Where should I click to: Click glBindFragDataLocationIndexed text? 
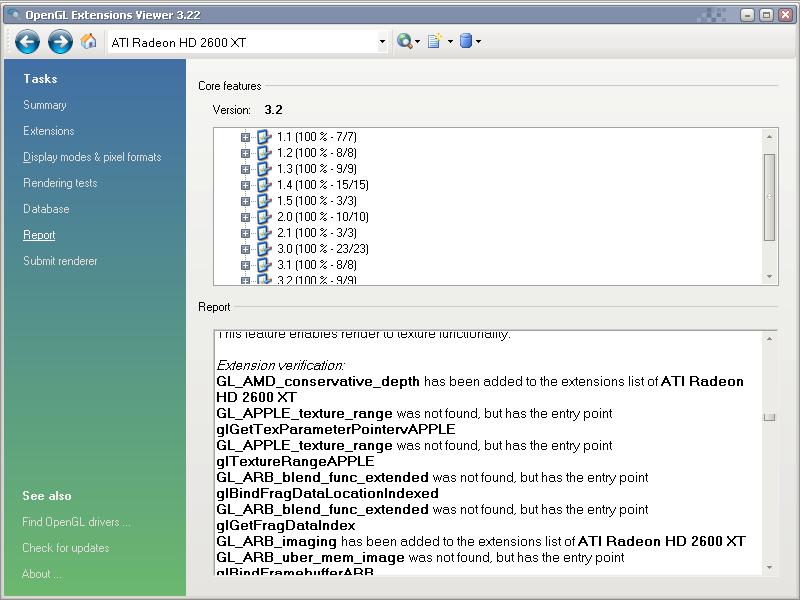point(328,493)
